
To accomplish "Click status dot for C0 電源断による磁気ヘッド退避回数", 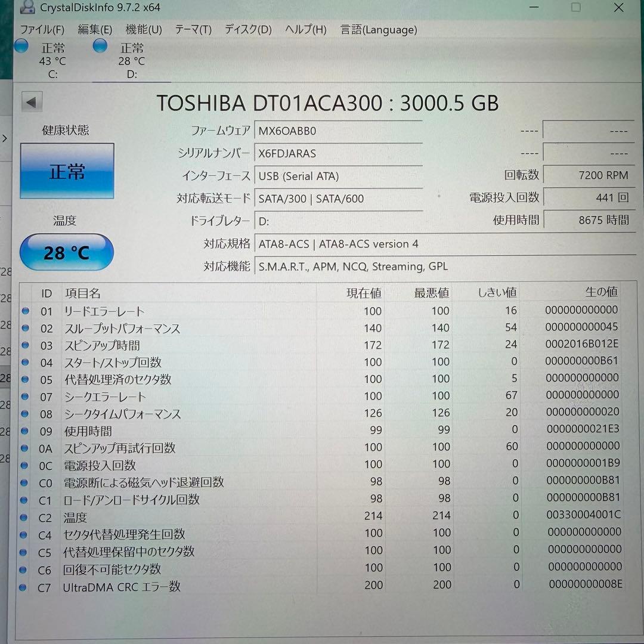I will [x=24, y=482].
